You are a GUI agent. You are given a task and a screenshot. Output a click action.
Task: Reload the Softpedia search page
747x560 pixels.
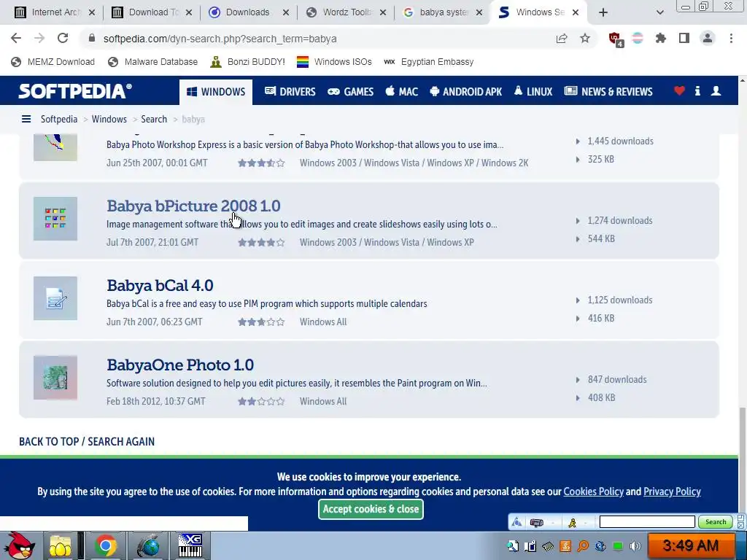tap(63, 39)
